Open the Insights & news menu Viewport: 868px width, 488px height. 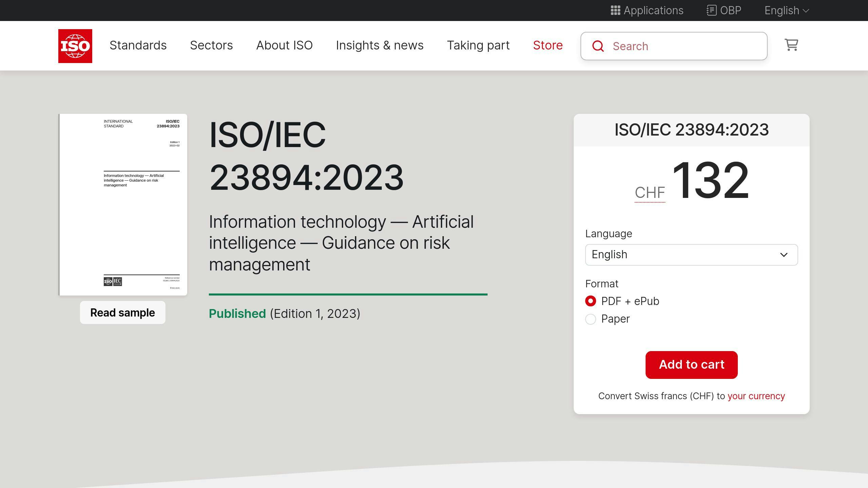pos(379,45)
